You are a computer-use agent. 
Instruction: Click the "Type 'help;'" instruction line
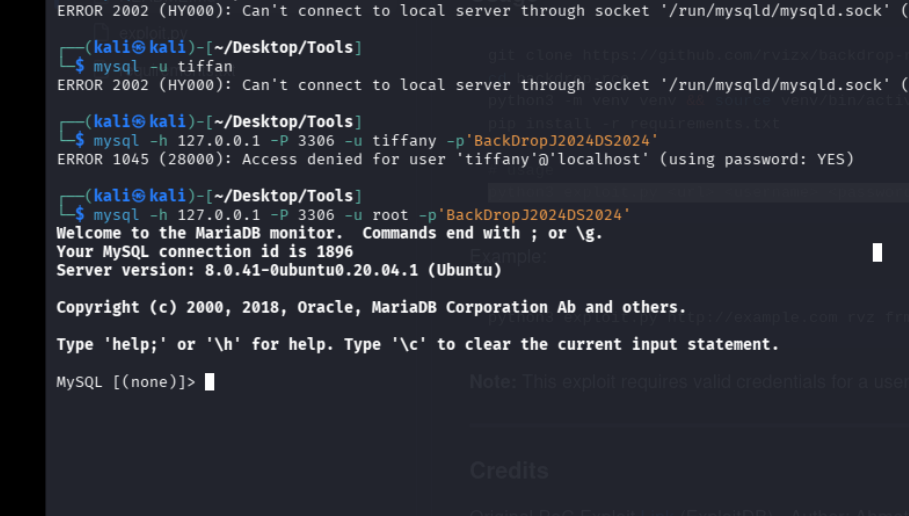pos(417,344)
